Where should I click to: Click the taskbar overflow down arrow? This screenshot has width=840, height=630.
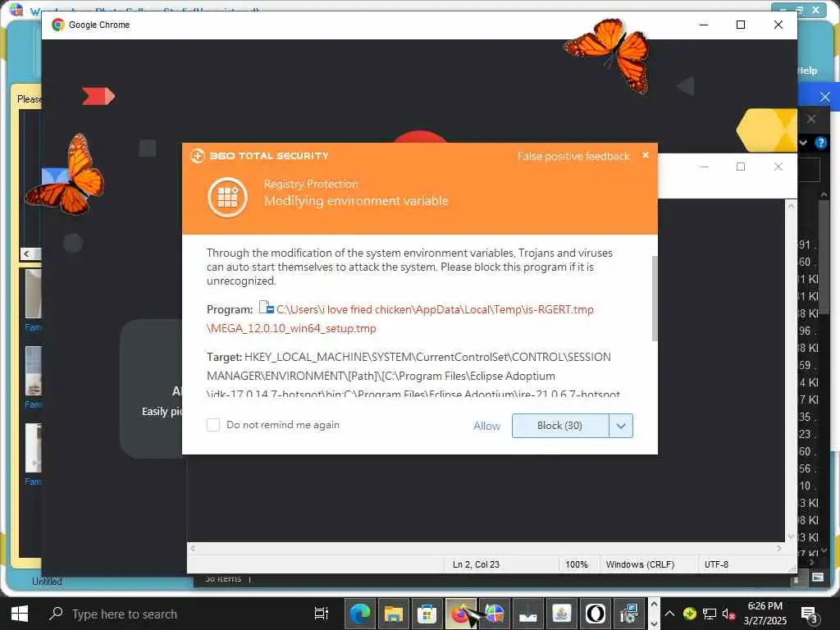click(654, 623)
